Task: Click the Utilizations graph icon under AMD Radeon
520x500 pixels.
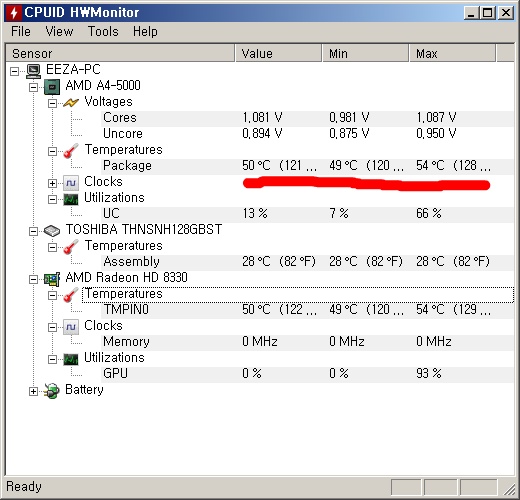Action: coord(71,359)
